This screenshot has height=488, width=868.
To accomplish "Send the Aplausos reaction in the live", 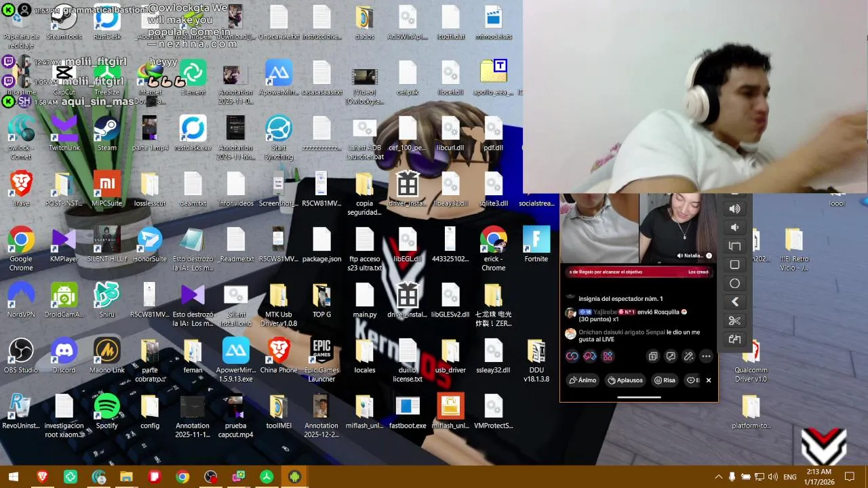I will (625, 380).
